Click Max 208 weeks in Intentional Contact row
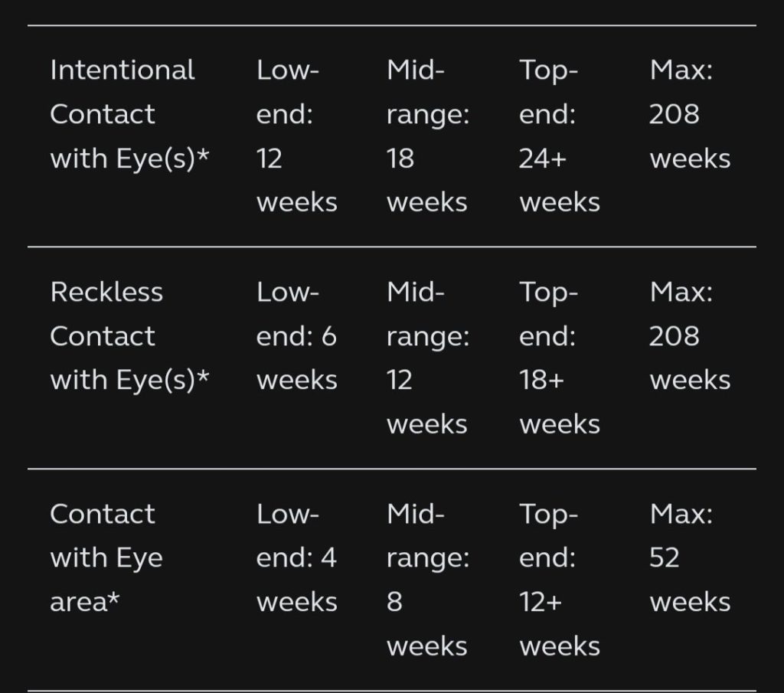784x693 pixels. (689, 115)
